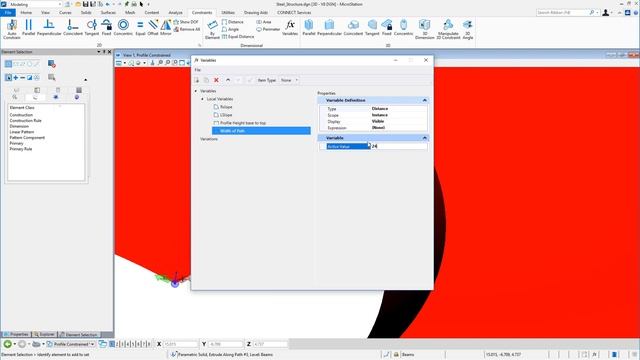This screenshot has width=640, height=360.
Task: Open the Surfaces ribbon tab
Action: [108, 13]
